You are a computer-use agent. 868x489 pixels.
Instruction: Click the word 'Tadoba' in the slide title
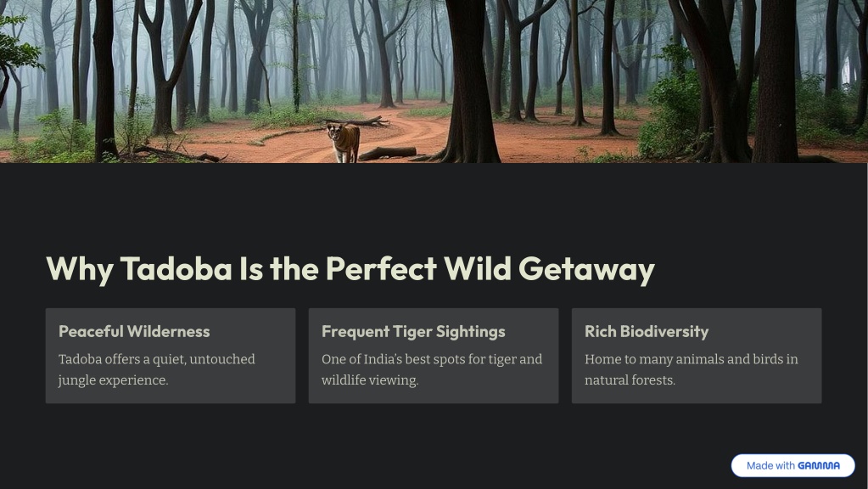176,269
